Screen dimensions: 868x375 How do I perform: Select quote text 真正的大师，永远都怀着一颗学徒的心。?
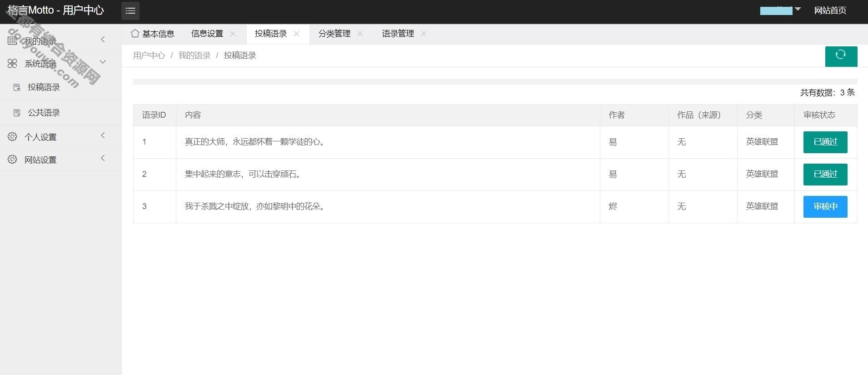(x=256, y=142)
